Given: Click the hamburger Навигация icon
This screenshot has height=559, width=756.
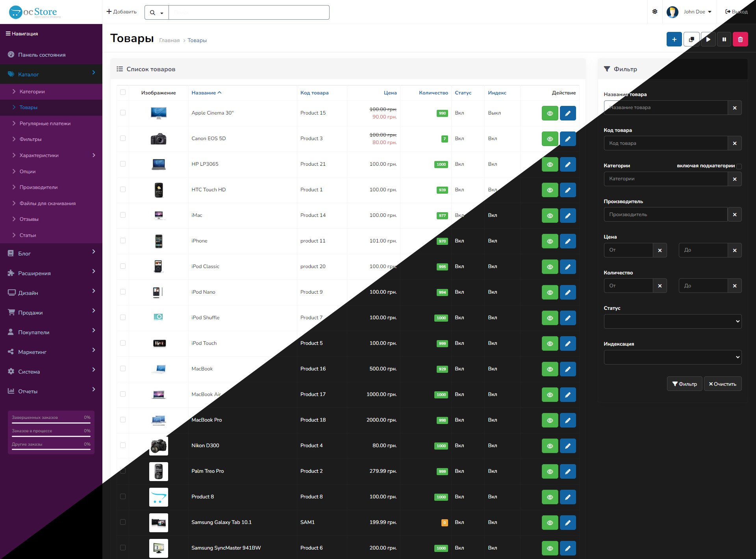Looking at the screenshot, I should coord(8,33).
